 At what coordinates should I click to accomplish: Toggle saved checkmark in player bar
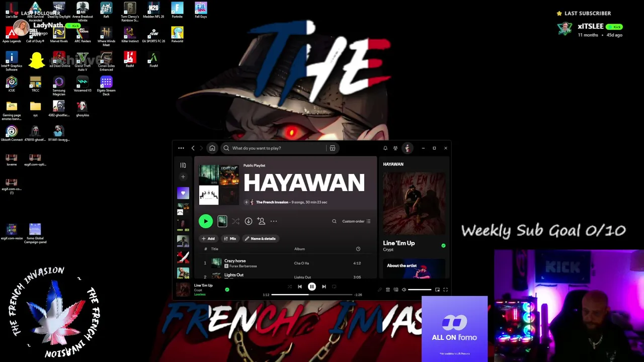227,290
